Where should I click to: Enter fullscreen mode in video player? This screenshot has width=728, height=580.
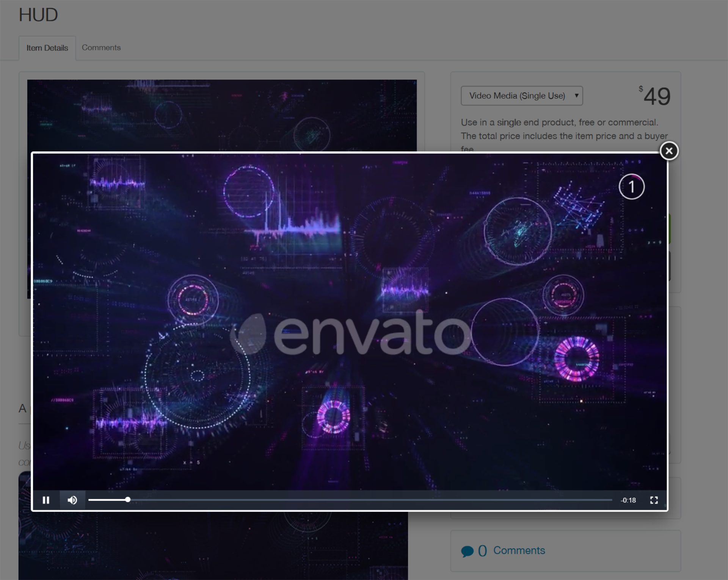tap(654, 500)
